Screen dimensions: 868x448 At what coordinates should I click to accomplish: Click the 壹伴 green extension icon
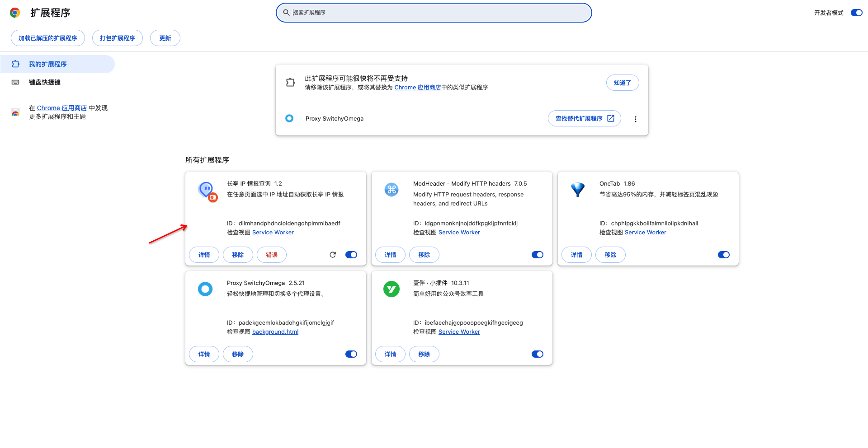tap(392, 289)
